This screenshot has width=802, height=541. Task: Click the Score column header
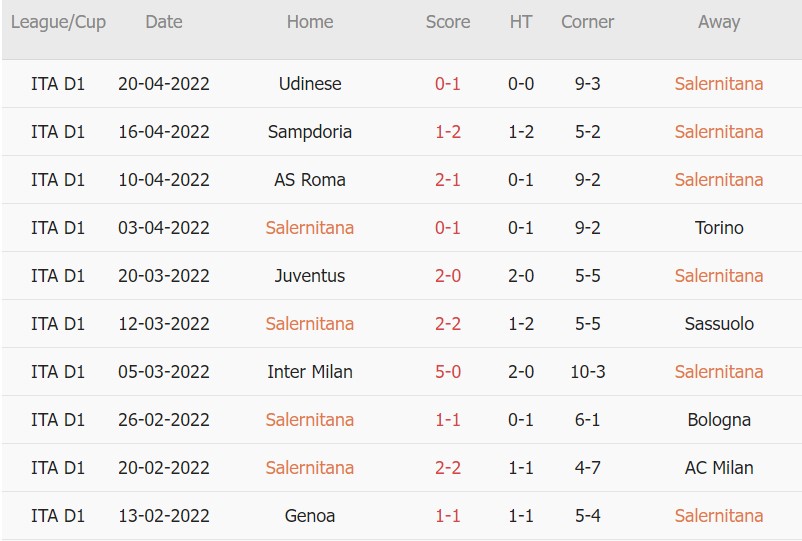coord(448,22)
